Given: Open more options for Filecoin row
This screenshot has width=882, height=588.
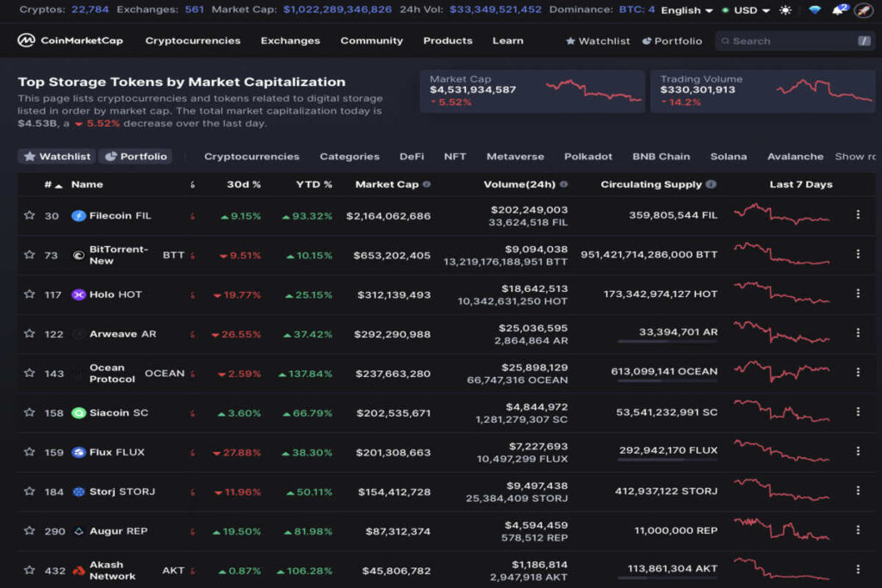Looking at the screenshot, I should coord(858,214).
